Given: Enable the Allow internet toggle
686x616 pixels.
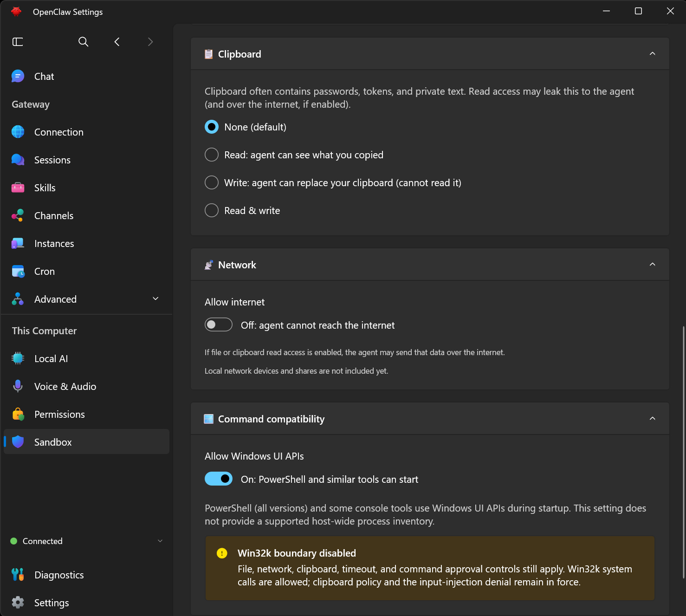Looking at the screenshot, I should click(219, 324).
